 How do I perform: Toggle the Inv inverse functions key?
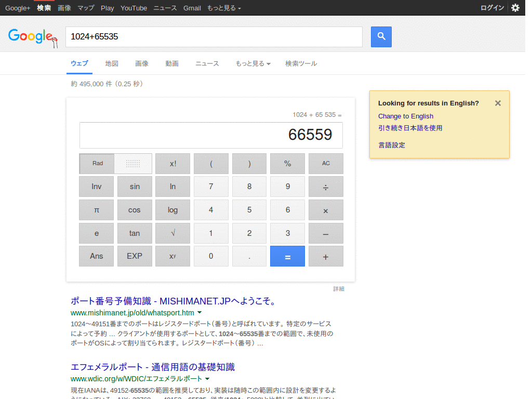click(96, 187)
